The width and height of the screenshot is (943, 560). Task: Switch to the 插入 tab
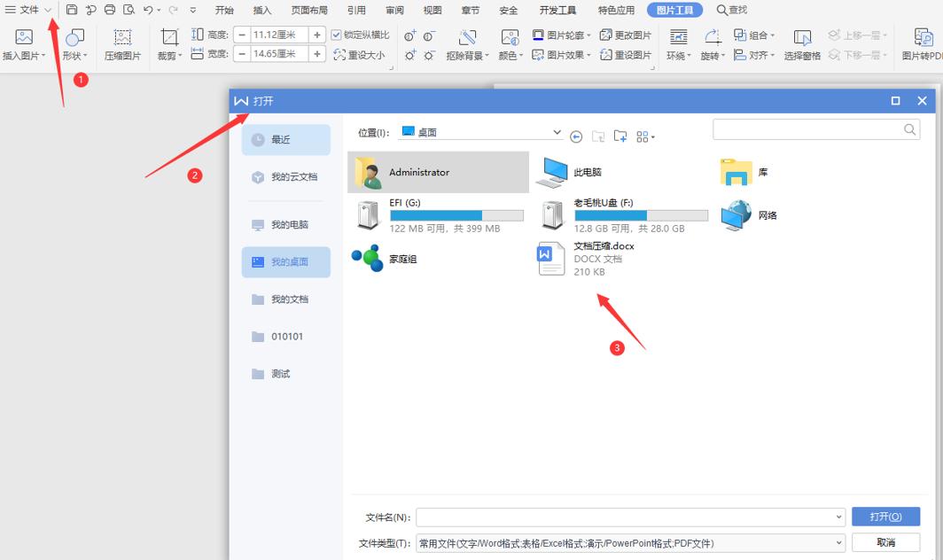(x=262, y=11)
